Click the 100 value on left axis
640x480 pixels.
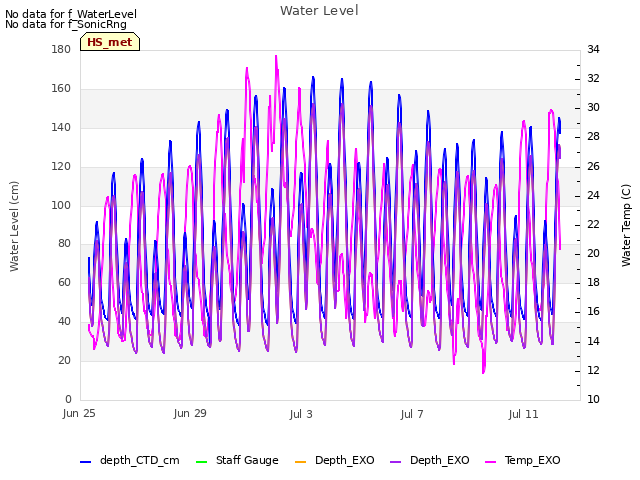[x=61, y=205]
